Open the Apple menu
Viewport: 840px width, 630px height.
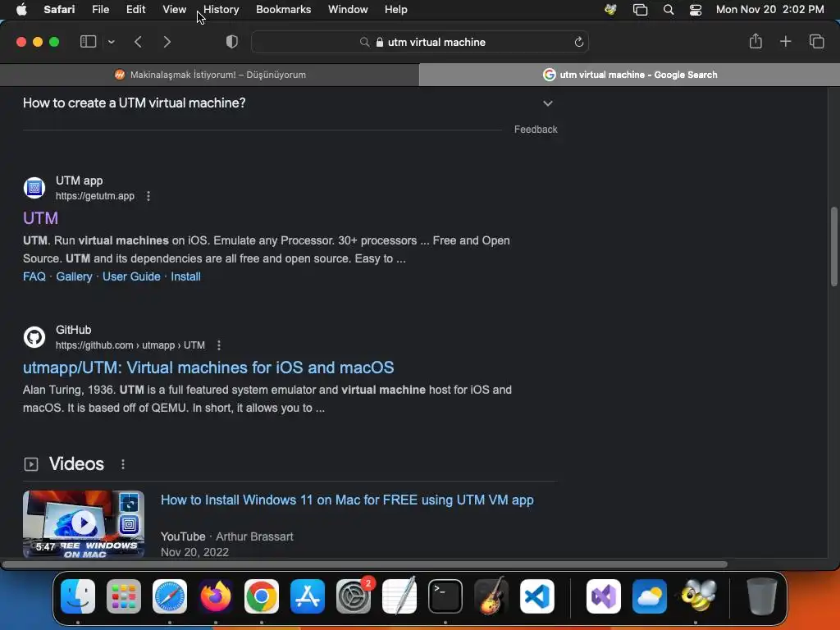click(21, 9)
